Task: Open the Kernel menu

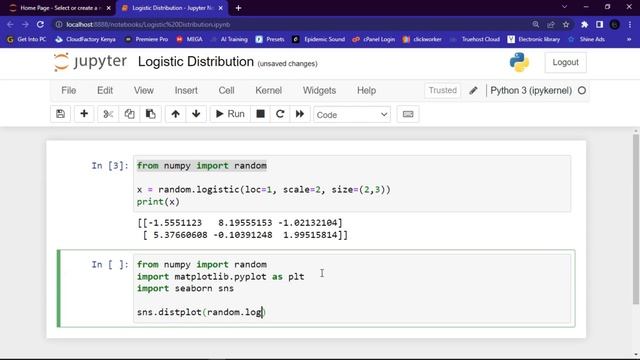Action: pos(269,91)
